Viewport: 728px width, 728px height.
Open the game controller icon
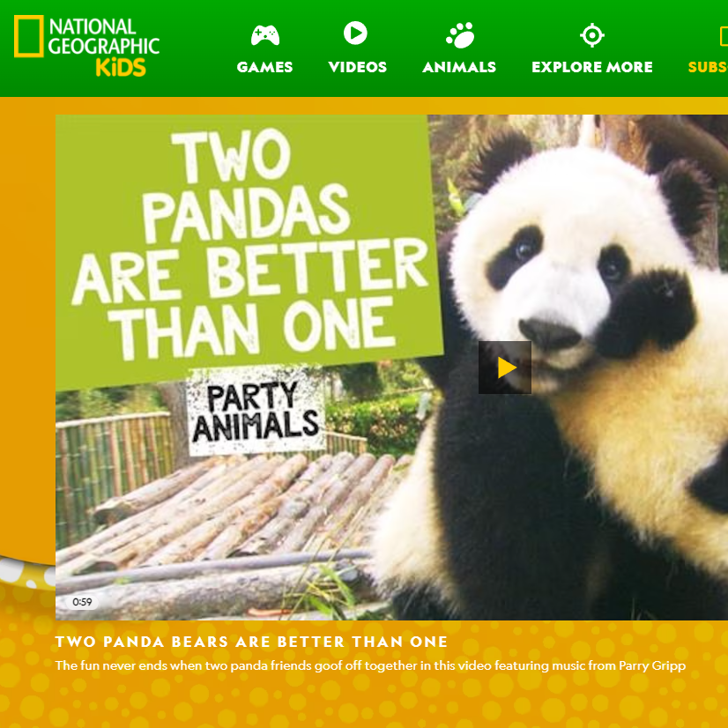coord(265,35)
